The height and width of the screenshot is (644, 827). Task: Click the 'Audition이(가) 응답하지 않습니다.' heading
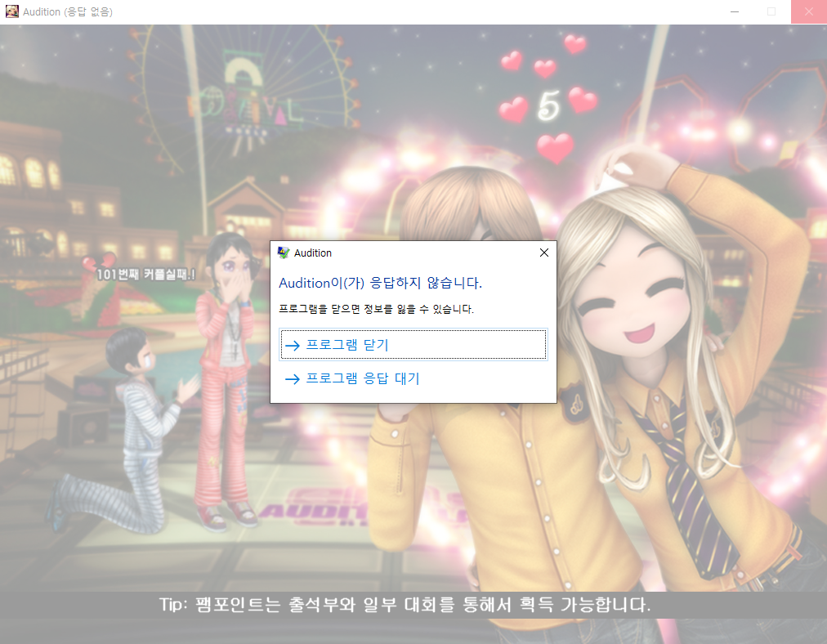(x=380, y=284)
